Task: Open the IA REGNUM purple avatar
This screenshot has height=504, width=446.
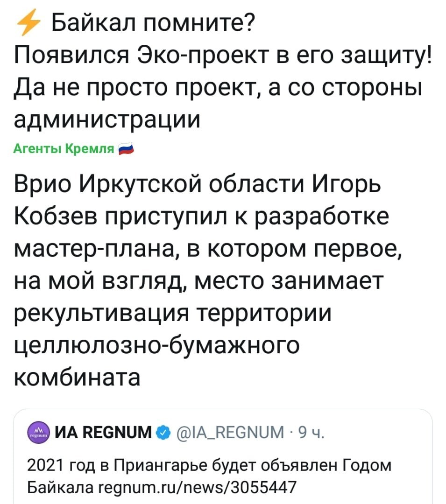Action: (39, 432)
